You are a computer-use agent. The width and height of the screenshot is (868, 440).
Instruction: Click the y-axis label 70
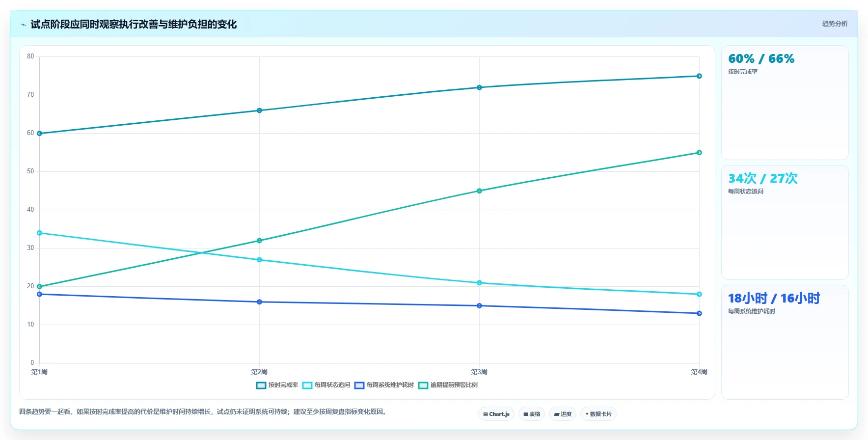(30, 95)
